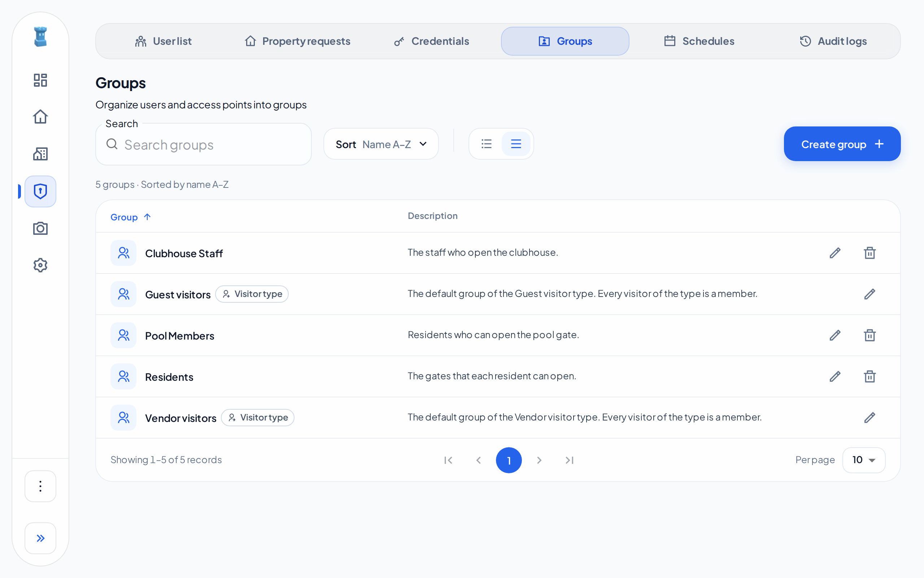Click the Description column header
The width and height of the screenshot is (924, 578).
pos(433,216)
